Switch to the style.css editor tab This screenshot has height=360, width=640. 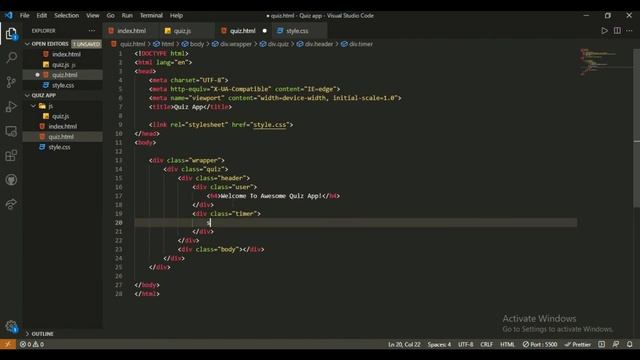click(x=300, y=31)
